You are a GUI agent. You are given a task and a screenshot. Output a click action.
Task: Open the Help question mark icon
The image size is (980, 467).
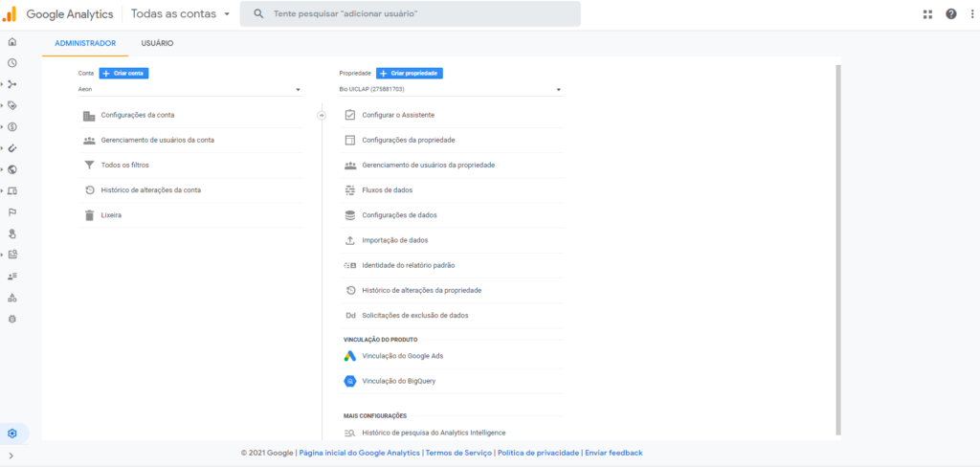tap(950, 13)
